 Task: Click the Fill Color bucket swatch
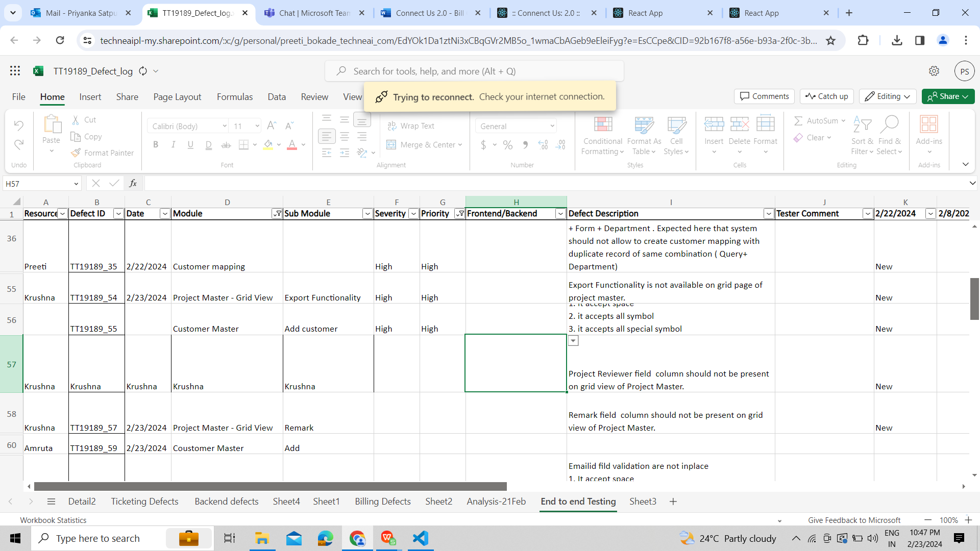(x=268, y=145)
